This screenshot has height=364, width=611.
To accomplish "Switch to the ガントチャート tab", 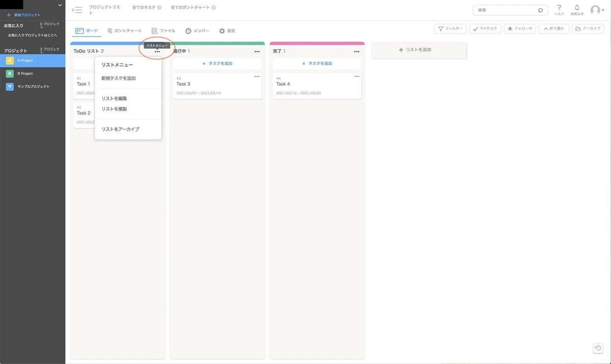I will click(124, 31).
